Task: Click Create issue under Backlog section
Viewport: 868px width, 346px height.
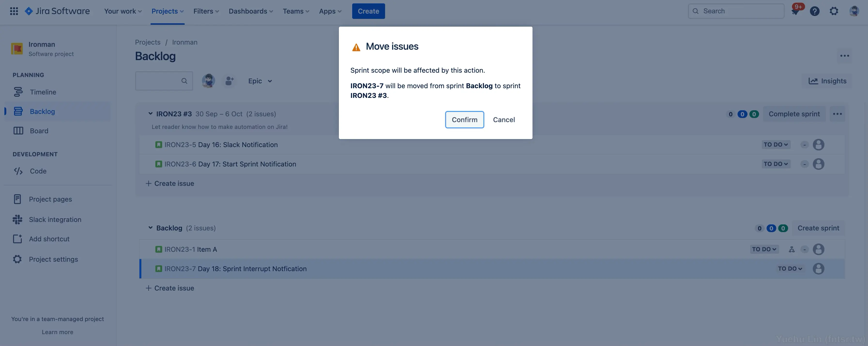Action: click(170, 288)
